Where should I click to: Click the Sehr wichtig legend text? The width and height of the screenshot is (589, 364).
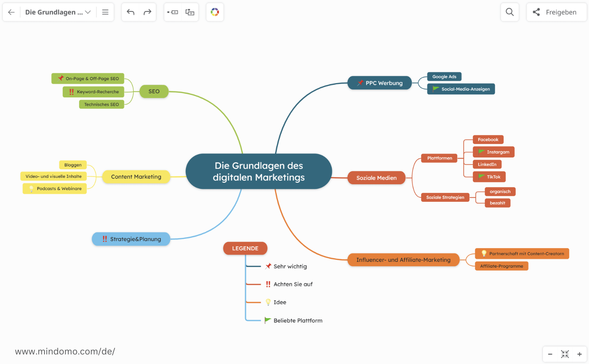pyautogui.click(x=290, y=266)
